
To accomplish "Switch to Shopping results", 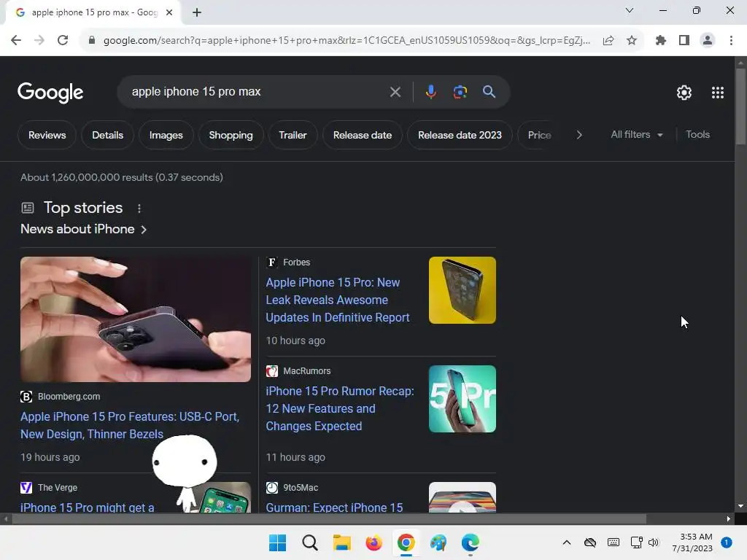I will click(231, 135).
